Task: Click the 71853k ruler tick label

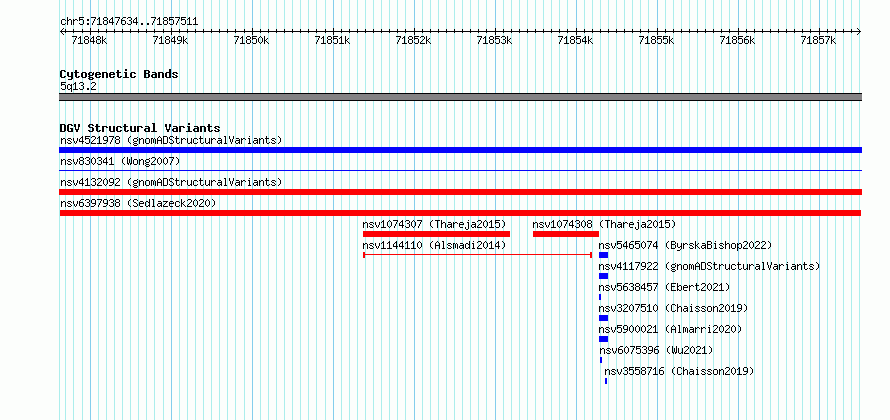Action: [x=494, y=40]
